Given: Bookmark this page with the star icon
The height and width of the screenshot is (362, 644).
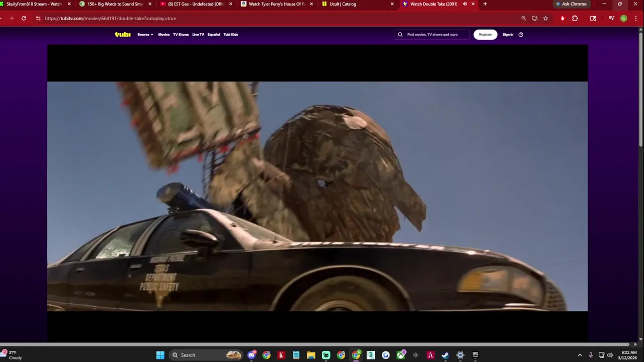Looking at the screenshot, I should pos(545,18).
